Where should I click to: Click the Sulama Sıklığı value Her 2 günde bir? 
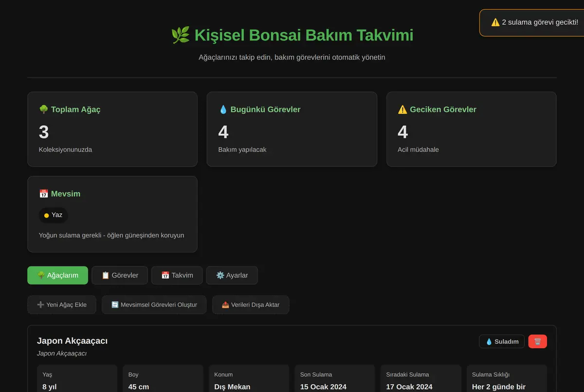(499, 387)
